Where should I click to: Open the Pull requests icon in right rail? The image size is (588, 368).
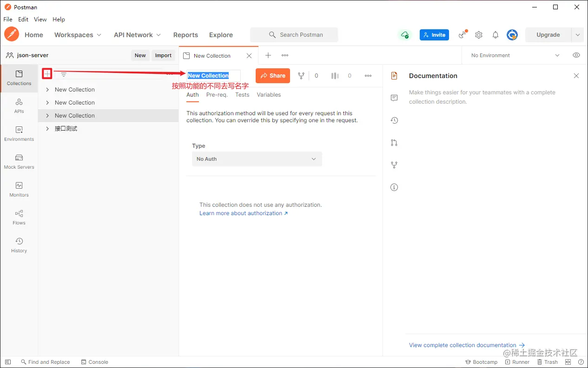point(394,143)
